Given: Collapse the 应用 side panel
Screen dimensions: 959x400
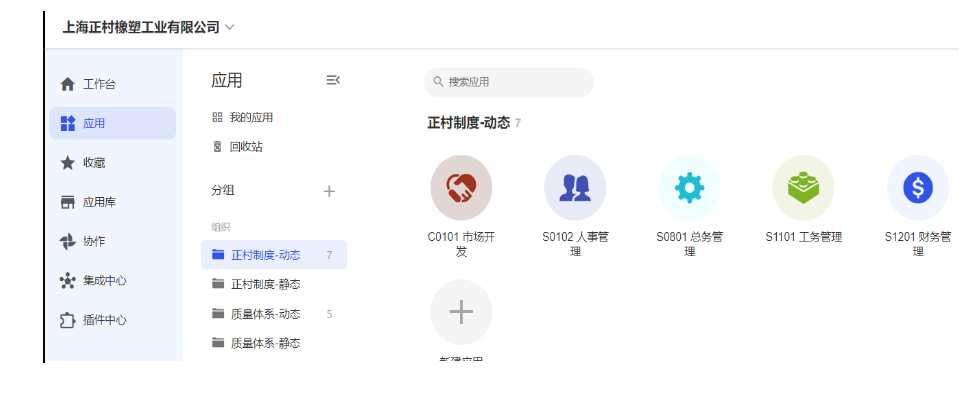Looking at the screenshot, I should pos(333,80).
